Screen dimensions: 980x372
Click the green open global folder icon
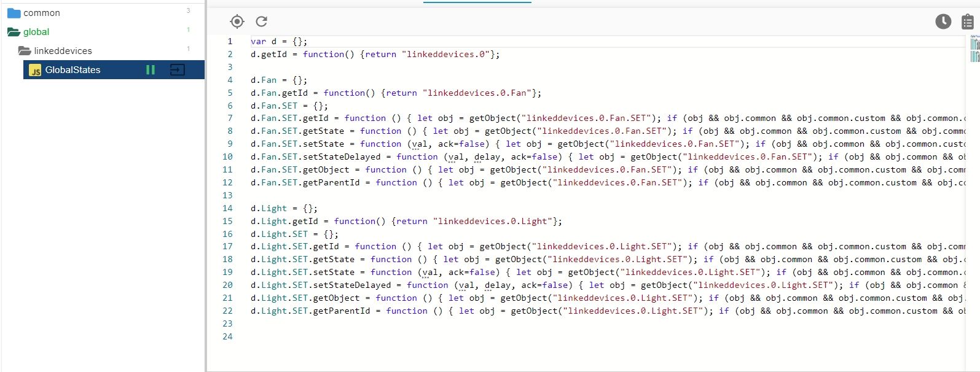coord(14,32)
